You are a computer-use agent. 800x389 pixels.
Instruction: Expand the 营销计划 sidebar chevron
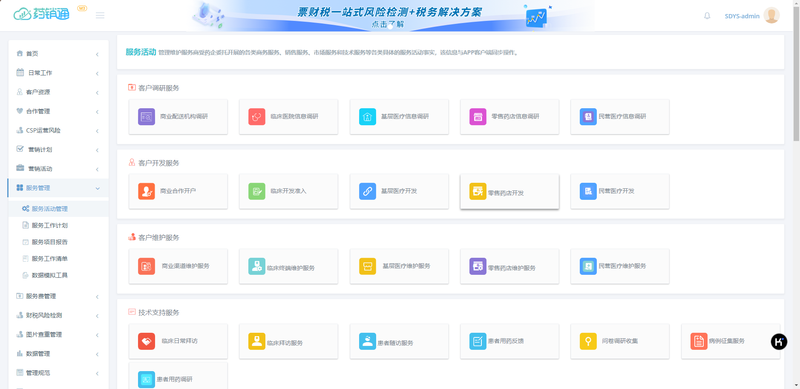tap(97, 150)
